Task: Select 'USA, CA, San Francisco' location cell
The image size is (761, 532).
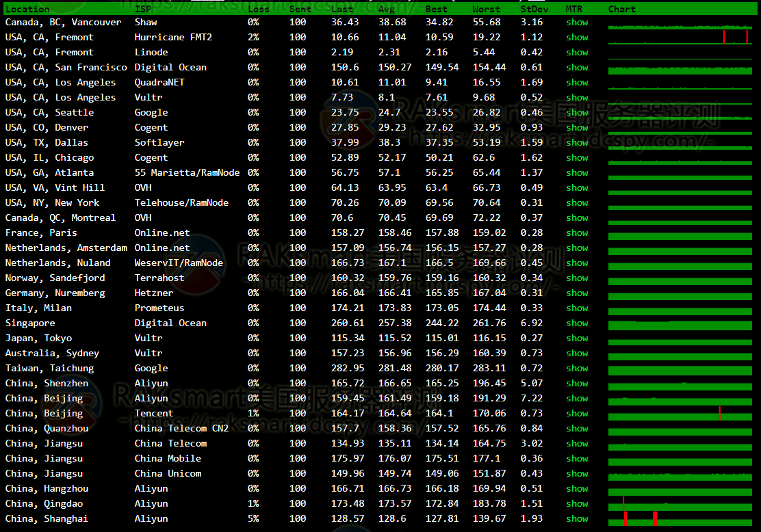Action: pyautogui.click(x=66, y=68)
